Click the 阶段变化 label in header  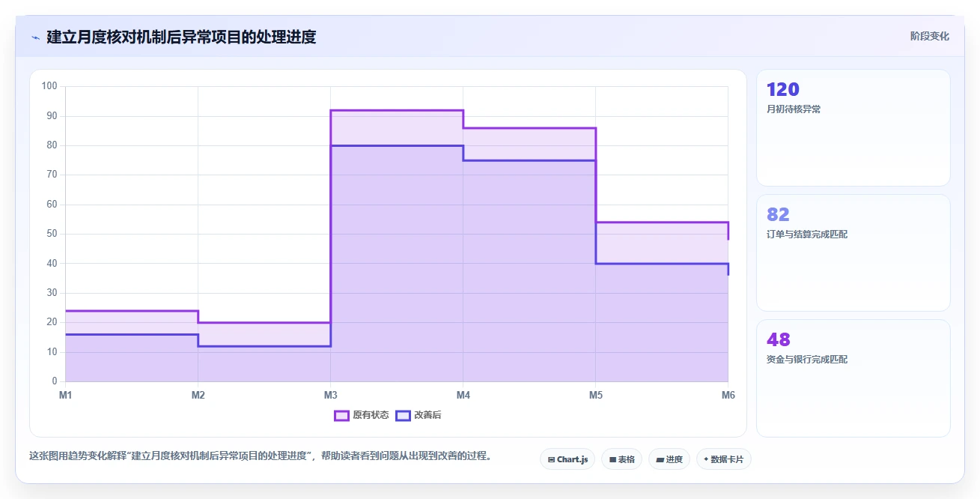point(930,36)
